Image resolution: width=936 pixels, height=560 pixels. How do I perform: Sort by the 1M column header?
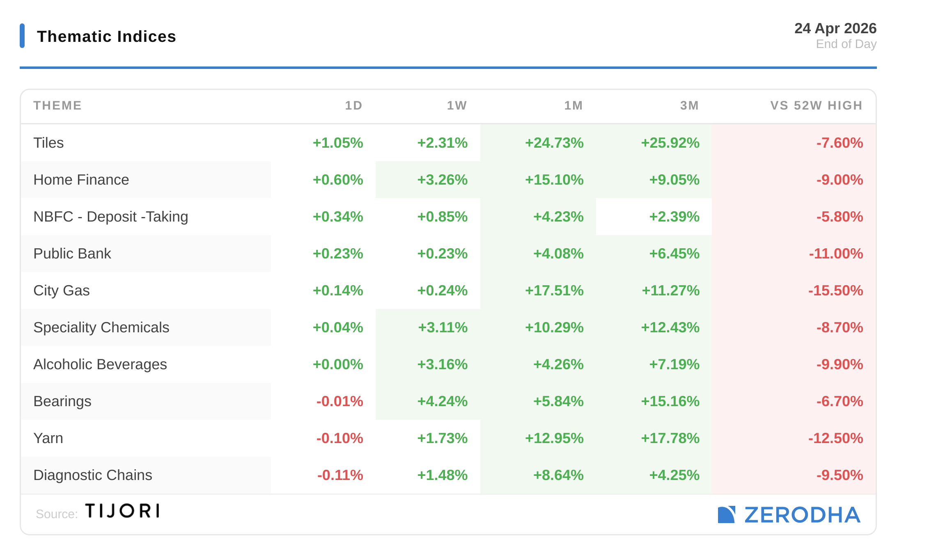pyautogui.click(x=574, y=106)
